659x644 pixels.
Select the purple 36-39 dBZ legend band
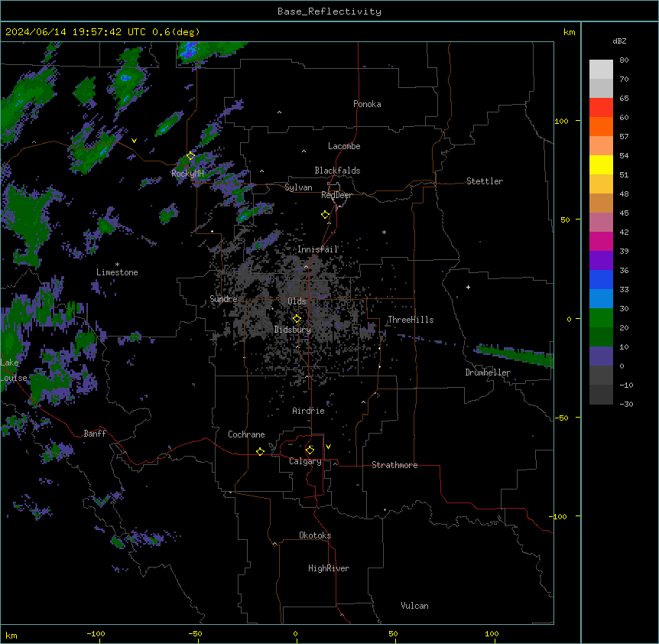pos(601,261)
